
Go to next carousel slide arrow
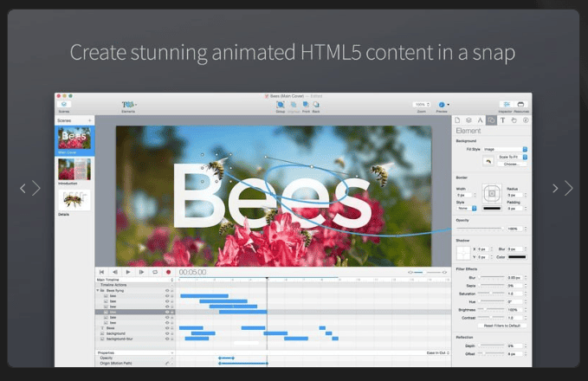[562, 188]
